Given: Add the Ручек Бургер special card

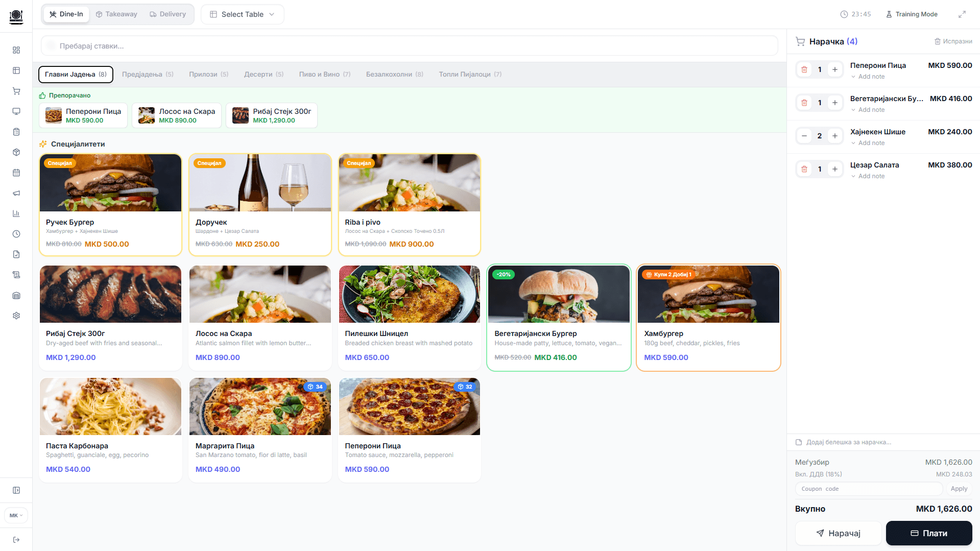Looking at the screenshot, I should point(110,205).
